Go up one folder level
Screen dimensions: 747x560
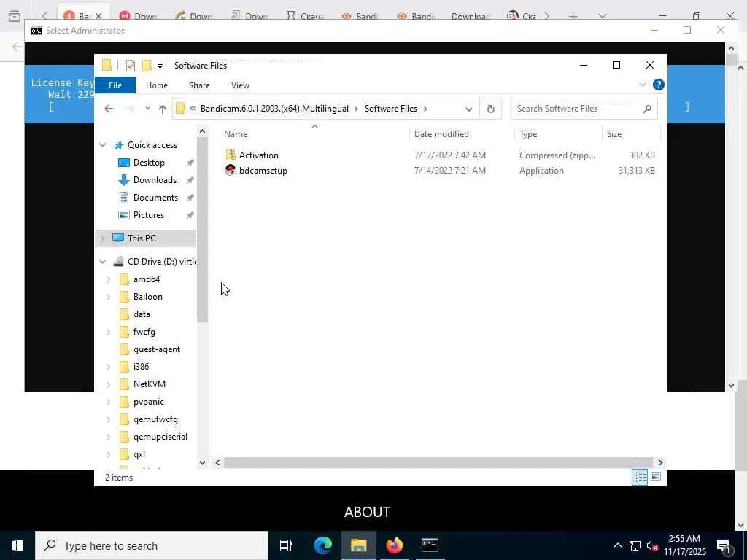[x=163, y=109]
